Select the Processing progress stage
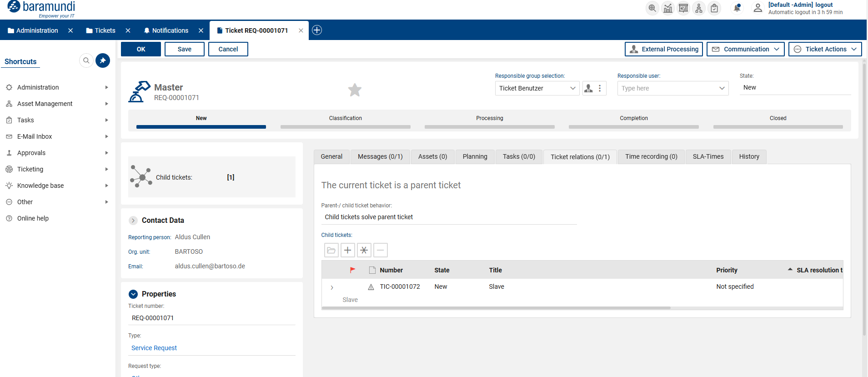Image resolution: width=868 pixels, height=377 pixels. pyautogui.click(x=490, y=121)
